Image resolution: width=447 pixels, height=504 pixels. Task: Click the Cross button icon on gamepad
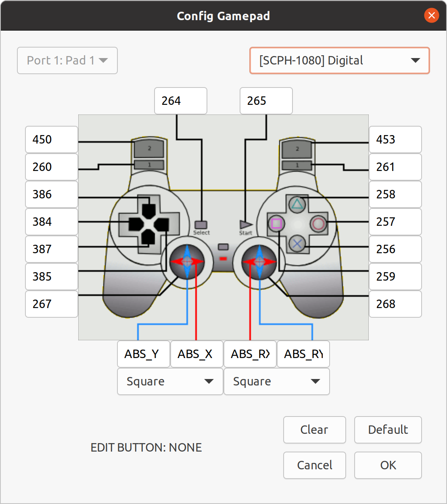coord(297,244)
